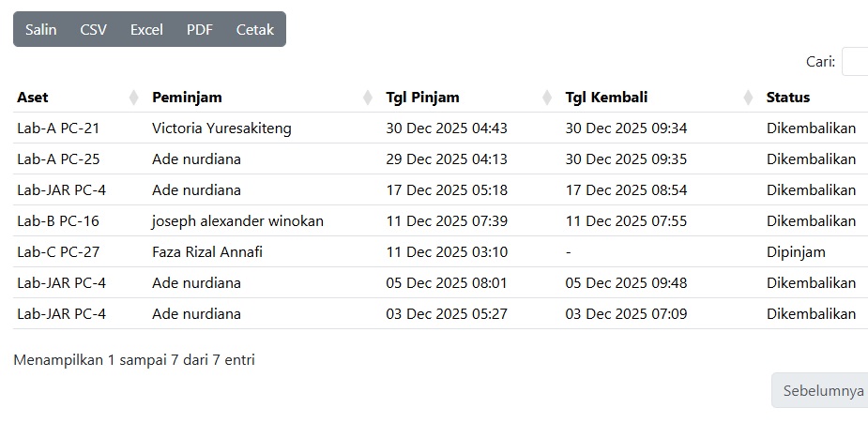
Task: Select the Lab-A PC-21 row
Action: tap(58, 128)
